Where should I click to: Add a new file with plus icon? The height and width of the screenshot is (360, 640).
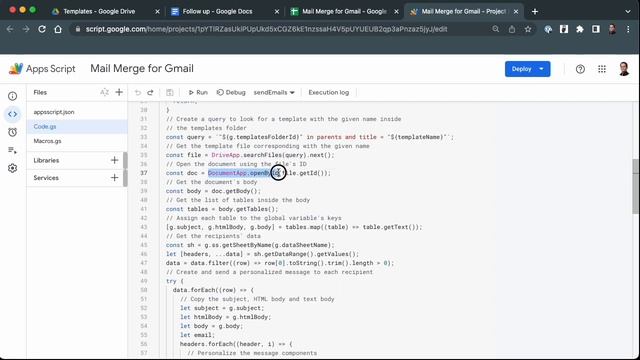coord(119,92)
